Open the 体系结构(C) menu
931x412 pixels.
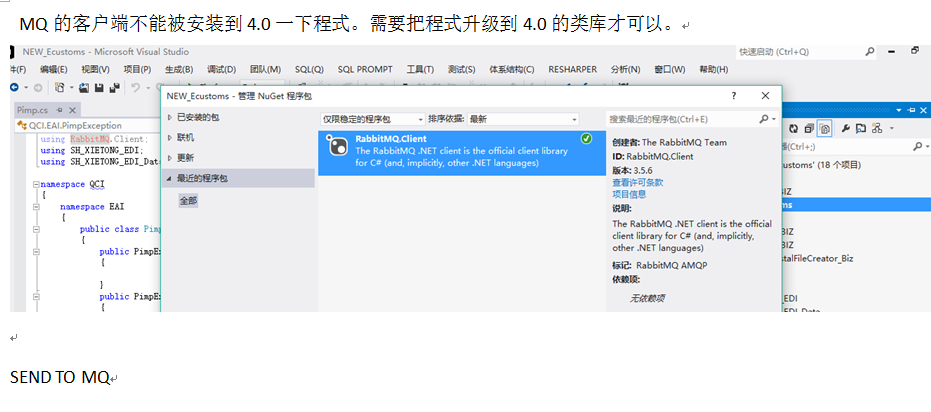[x=511, y=69]
